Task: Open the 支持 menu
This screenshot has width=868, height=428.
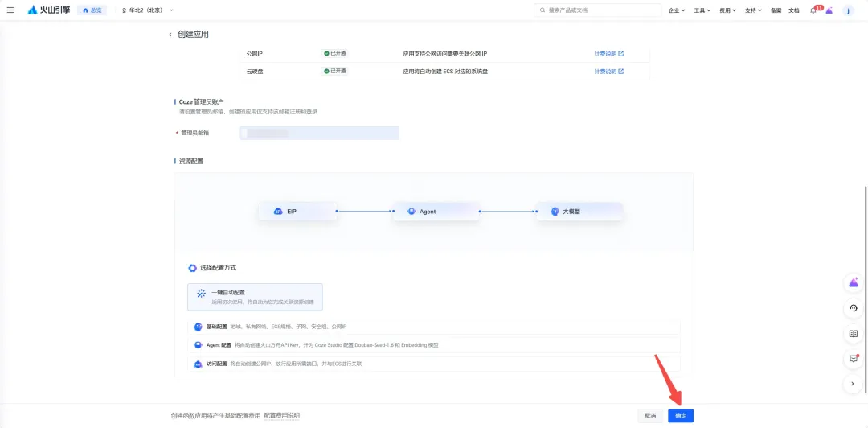Action: point(753,10)
